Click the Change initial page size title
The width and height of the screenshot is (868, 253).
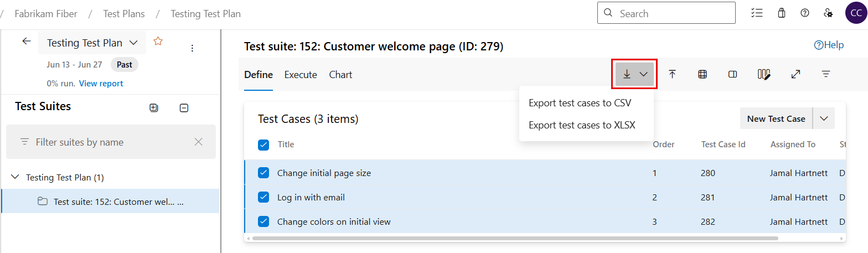pos(324,173)
